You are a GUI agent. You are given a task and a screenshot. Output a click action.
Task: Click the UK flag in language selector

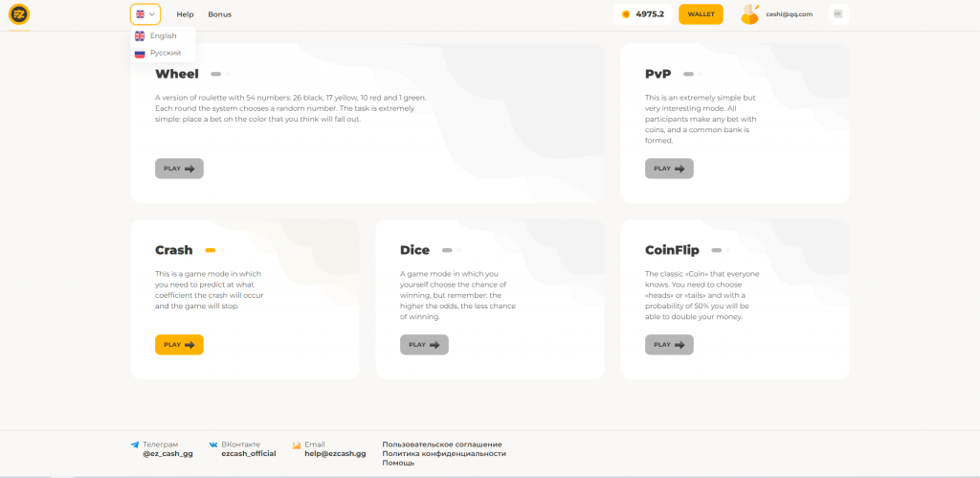click(141, 14)
